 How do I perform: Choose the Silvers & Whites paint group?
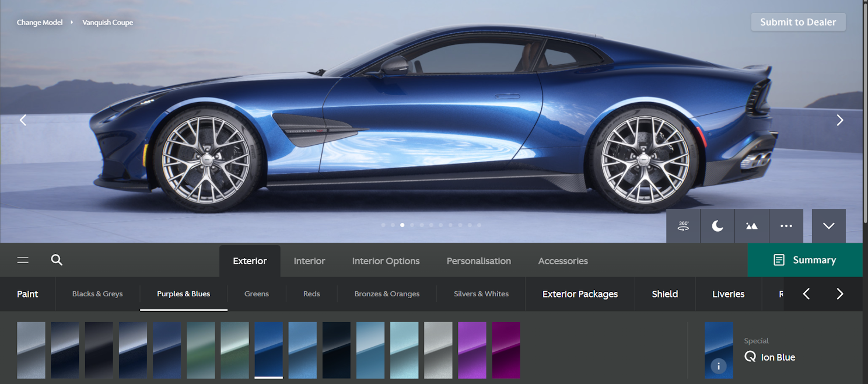[481, 294]
